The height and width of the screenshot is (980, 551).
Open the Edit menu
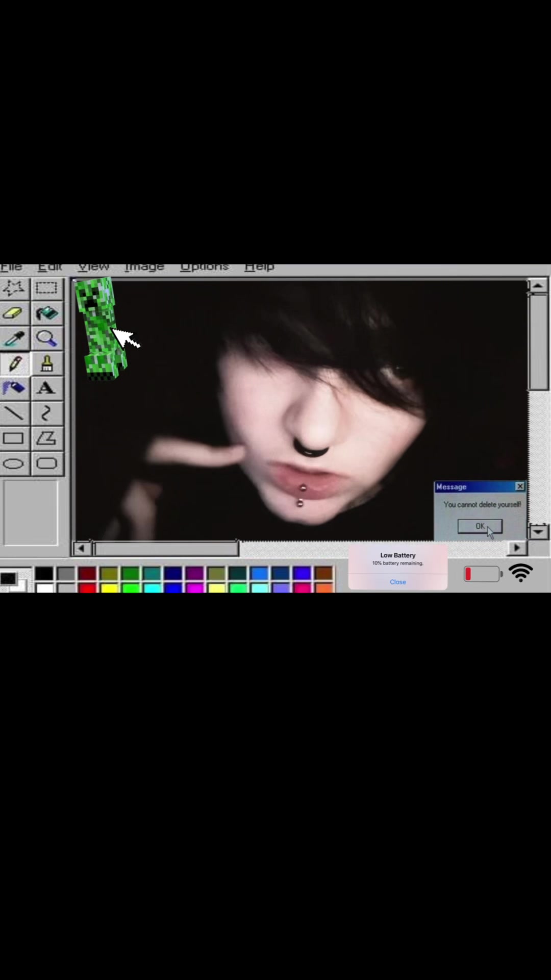[50, 267]
